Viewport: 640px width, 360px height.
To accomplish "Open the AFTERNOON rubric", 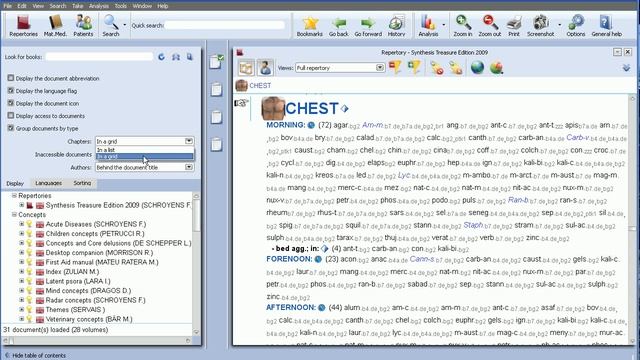I will (291, 307).
